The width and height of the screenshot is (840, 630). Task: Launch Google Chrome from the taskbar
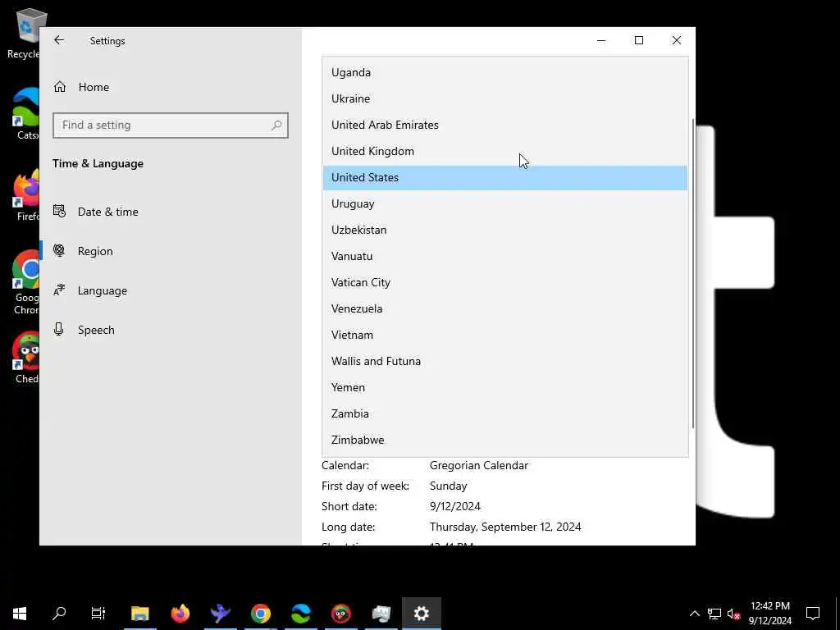(260, 614)
